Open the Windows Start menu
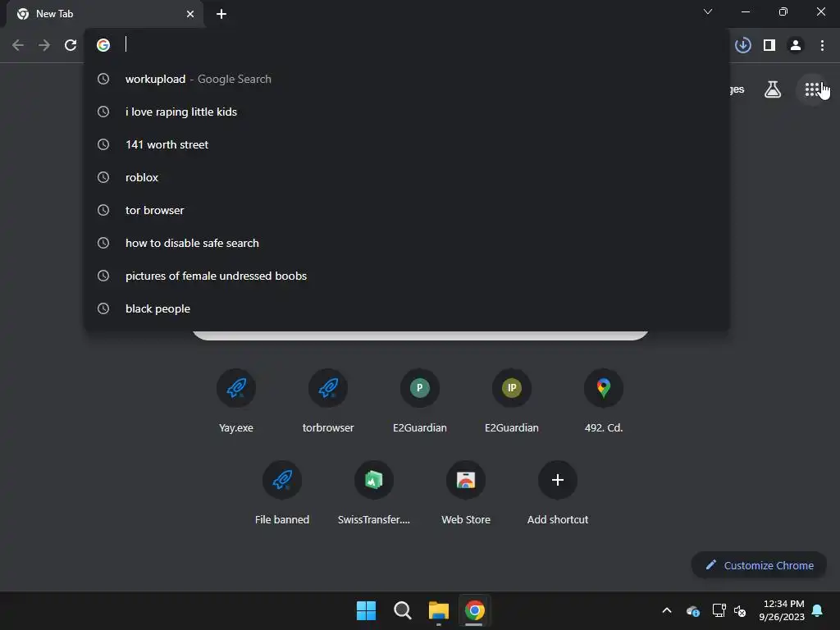The image size is (840, 630). pos(367,610)
